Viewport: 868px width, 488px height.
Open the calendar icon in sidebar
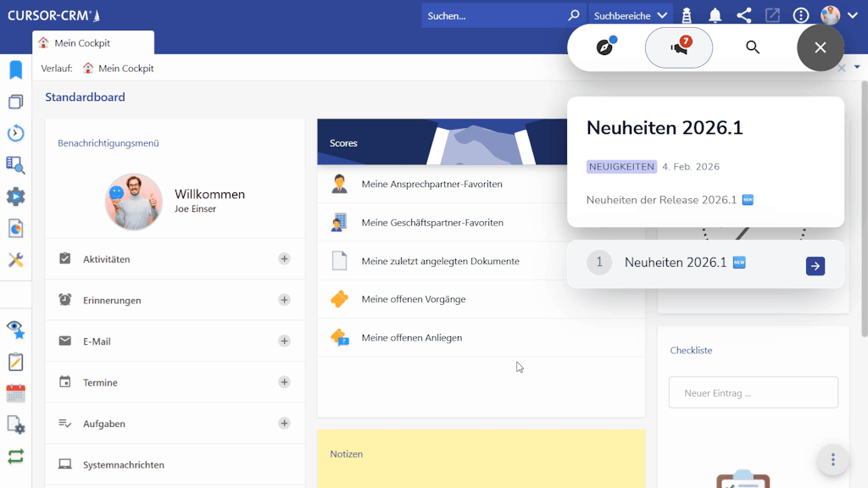15,393
